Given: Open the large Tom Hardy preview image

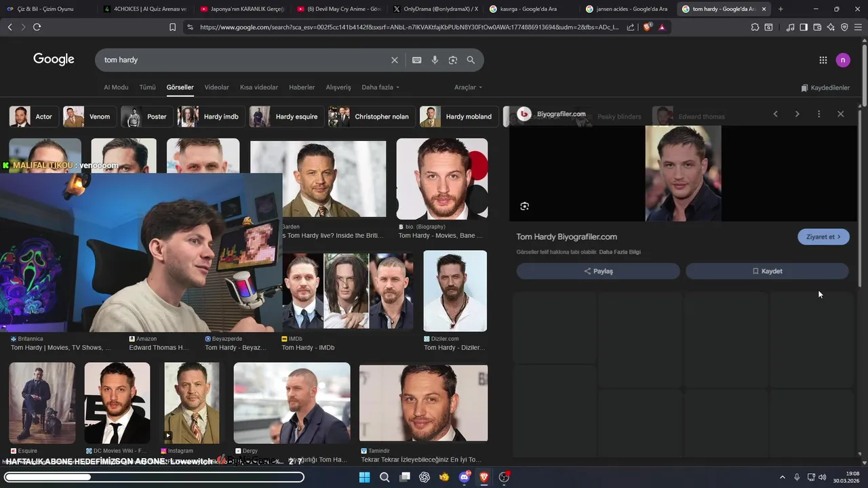Looking at the screenshot, I should pyautogui.click(x=683, y=174).
